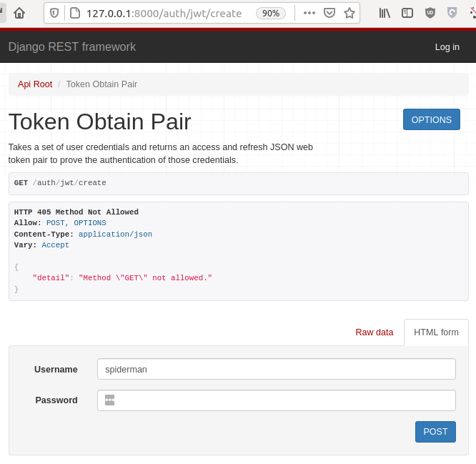Click the application/json content type value

(x=115, y=234)
